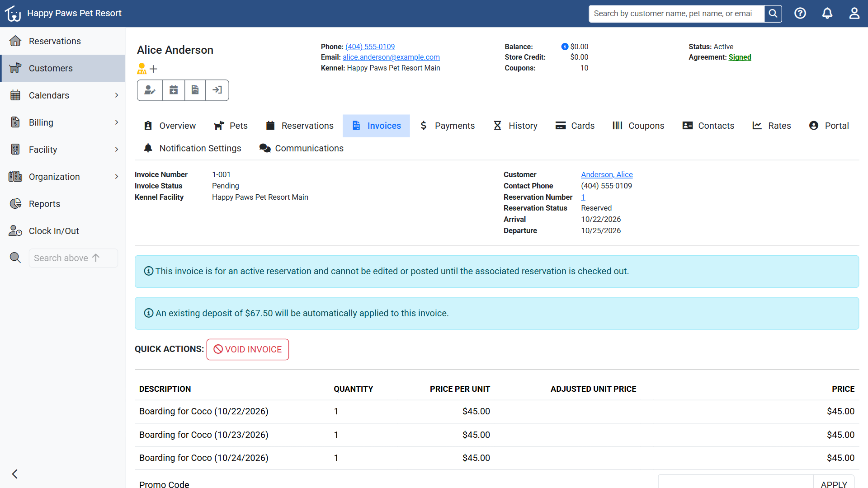Click the Pending invoice status value
Screen dimensions: 868x488
(225, 186)
